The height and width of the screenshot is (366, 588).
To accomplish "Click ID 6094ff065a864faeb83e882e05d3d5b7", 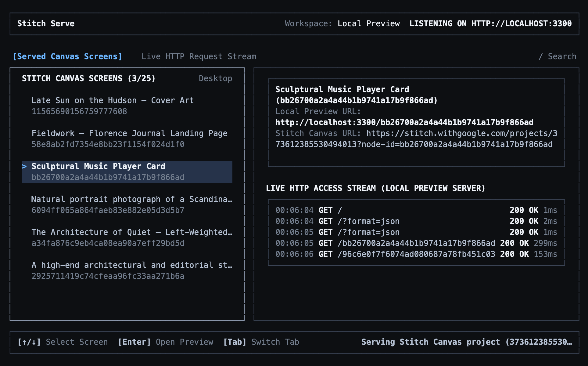I will (x=108, y=210).
